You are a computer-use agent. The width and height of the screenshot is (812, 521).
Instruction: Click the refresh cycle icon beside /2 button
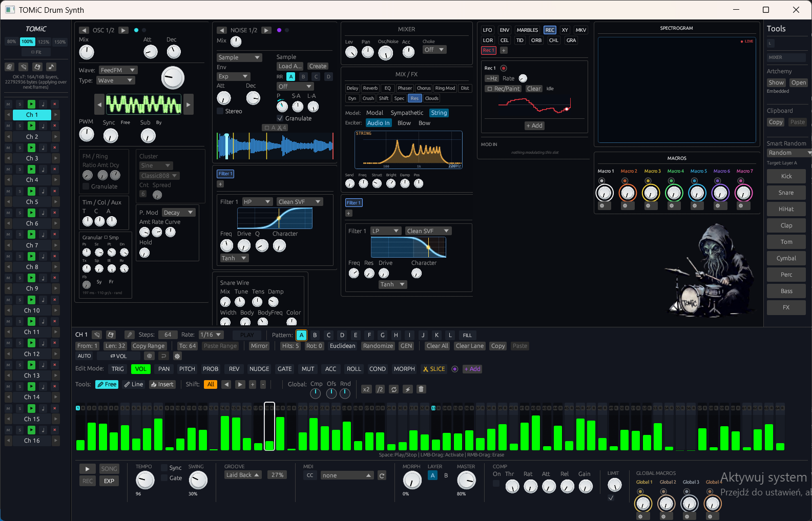[394, 389]
